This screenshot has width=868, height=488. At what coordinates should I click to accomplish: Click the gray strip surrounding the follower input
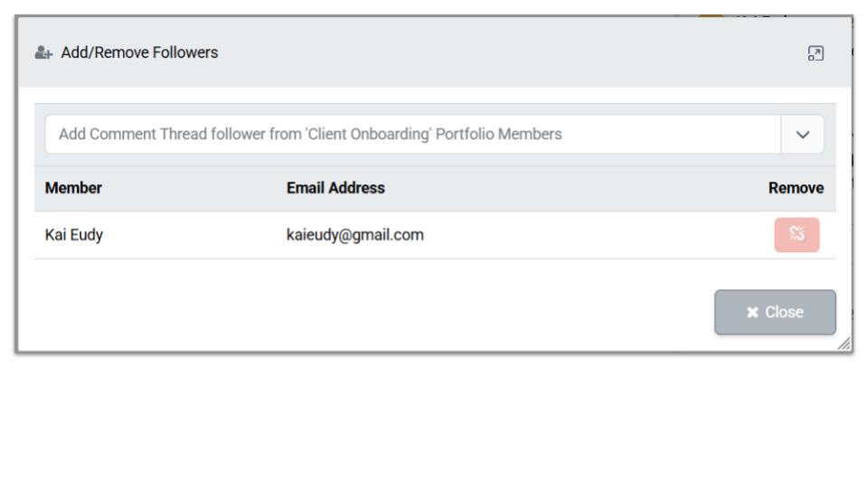pos(434,108)
